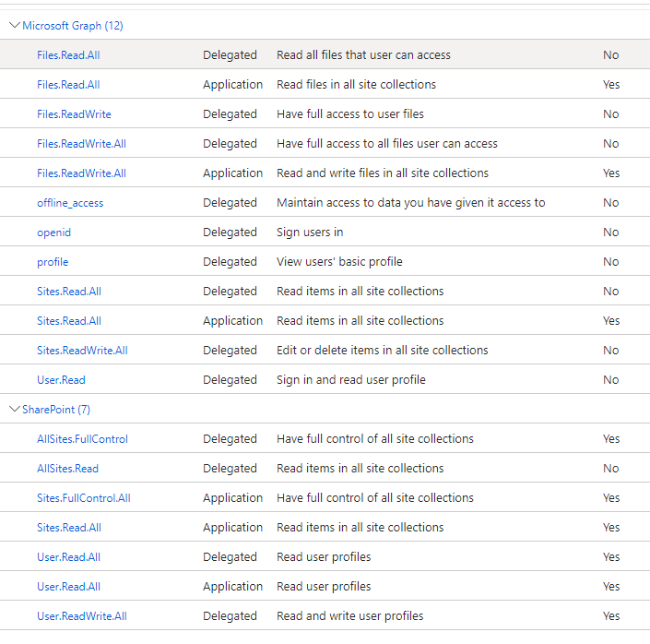Select 'Read and write user profiles' description

pyautogui.click(x=349, y=615)
